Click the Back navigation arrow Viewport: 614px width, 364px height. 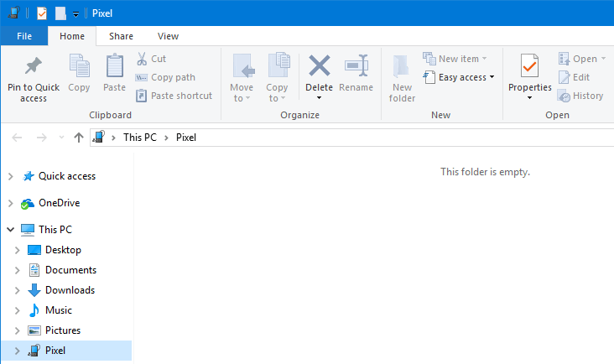[x=17, y=138]
